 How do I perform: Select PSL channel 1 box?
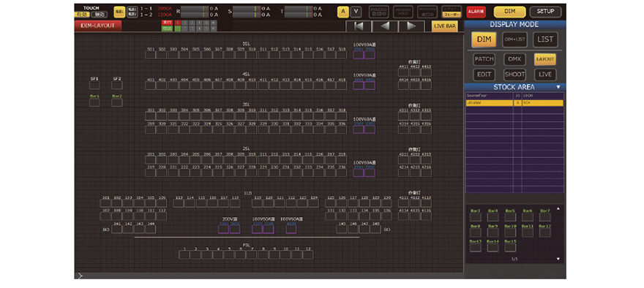pyautogui.click(x=184, y=254)
